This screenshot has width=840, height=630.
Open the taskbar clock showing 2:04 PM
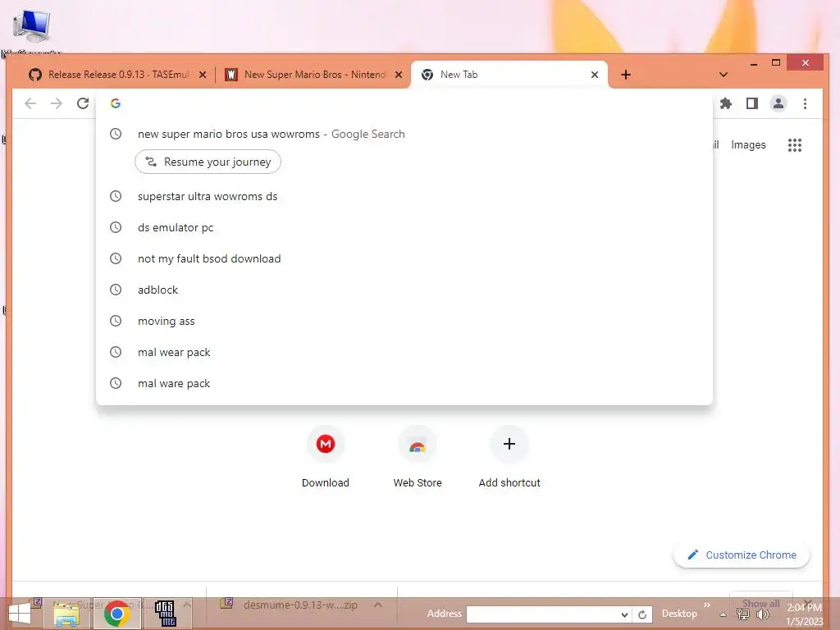click(804, 614)
